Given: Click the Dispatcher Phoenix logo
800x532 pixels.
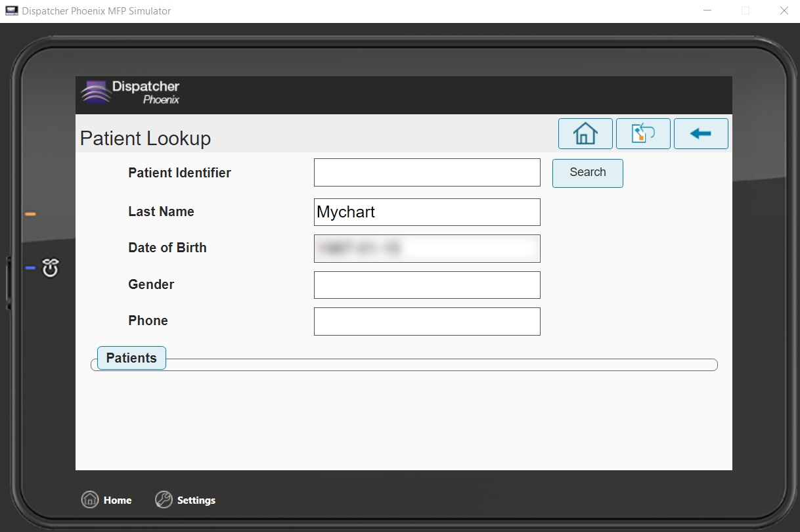Looking at the screenshot, I should (x=131, y=92).
